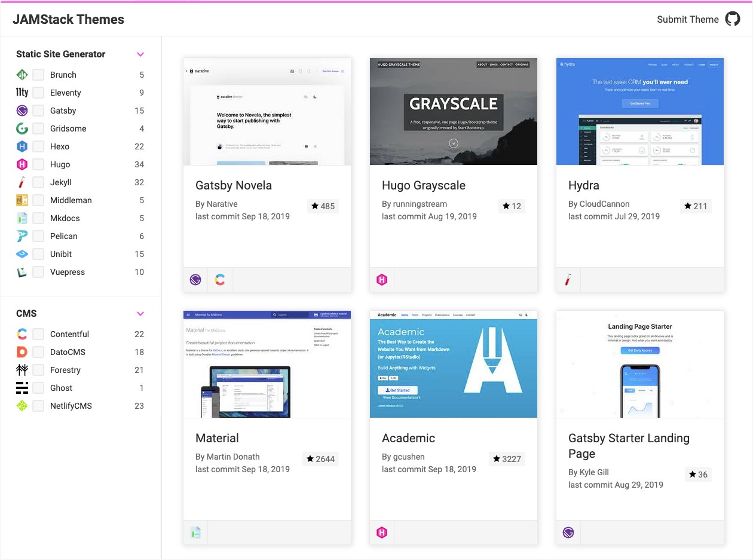The width and height of the screenshot is (753, 560).
Task: Click the 211 stars badge on Hydra
Action: (x=696, y=206)
